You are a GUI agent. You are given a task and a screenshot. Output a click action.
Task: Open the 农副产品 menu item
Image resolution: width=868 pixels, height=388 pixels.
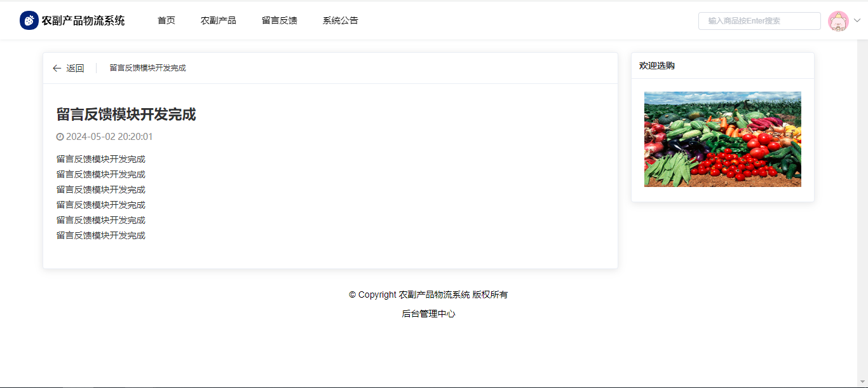(x=219, y=20)
